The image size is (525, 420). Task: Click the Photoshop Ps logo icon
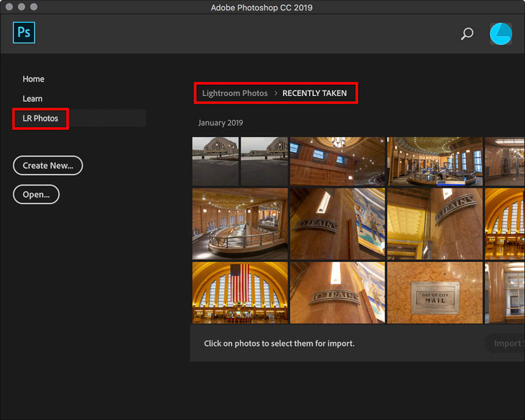point(24,33)
